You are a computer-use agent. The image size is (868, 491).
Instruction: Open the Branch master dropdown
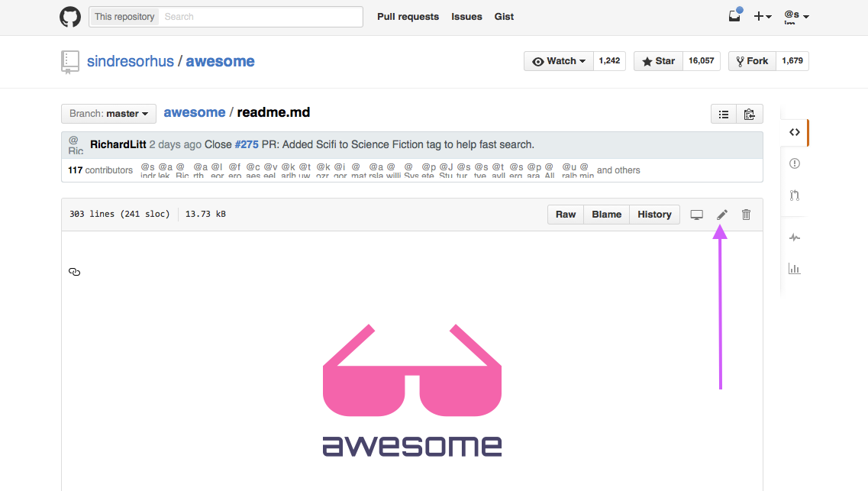(108, 113)
